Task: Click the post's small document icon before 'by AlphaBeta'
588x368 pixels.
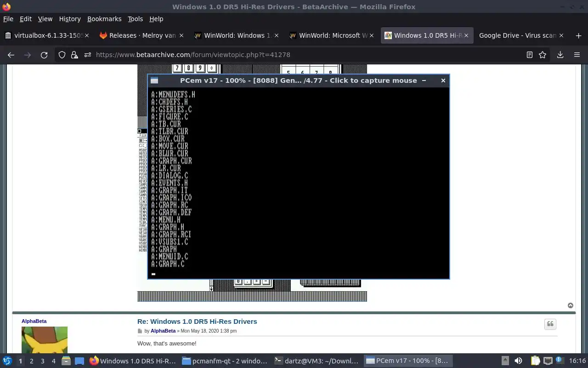Action: click(140, 331)
